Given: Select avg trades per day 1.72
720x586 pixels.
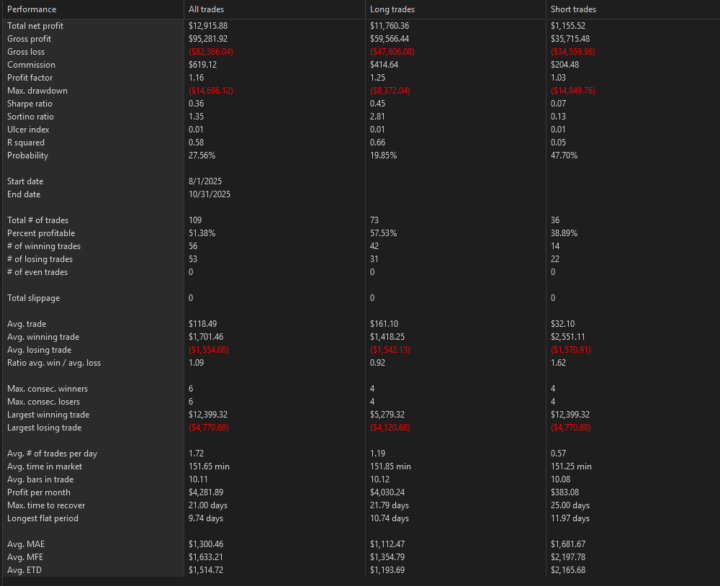Looking at the screenshot, I should 196,453.
